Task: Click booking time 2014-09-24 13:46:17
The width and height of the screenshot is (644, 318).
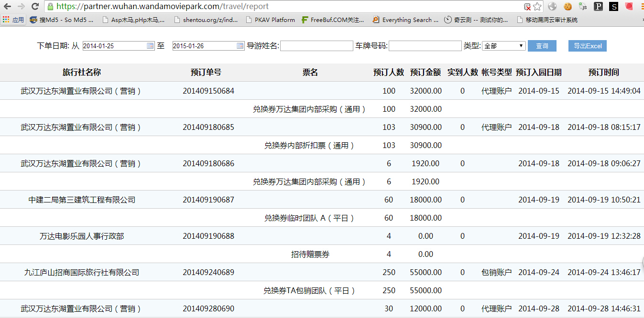Action: 604,272
